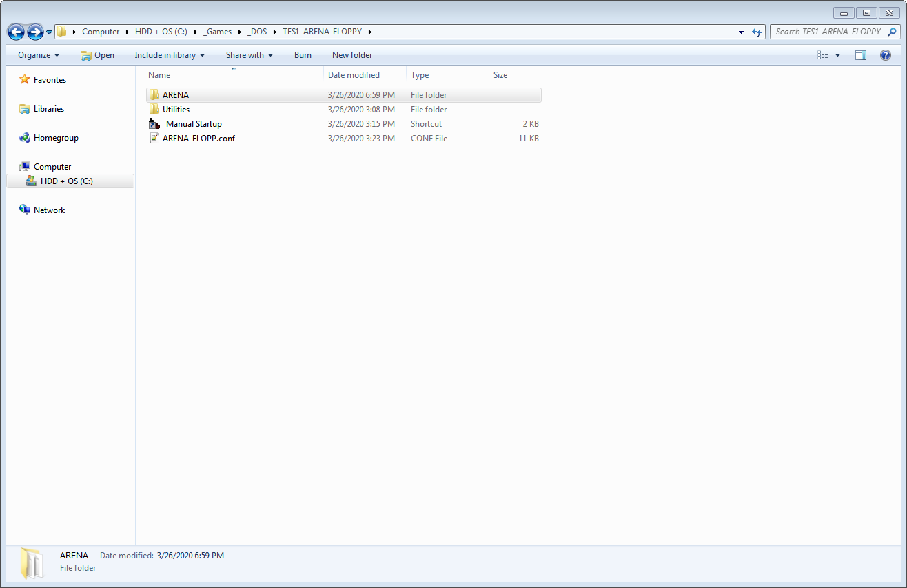Refresh the folder with the refresh button
The height and width of the screenshot is (588, 907).
[x=757, y=32]
